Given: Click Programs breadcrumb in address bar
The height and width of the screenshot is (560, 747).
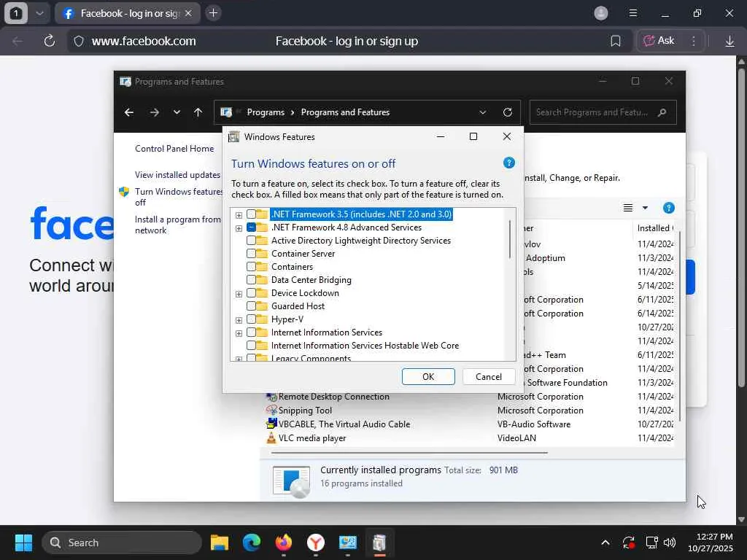Looking at the screenshot, I should (x=266, y=112).
